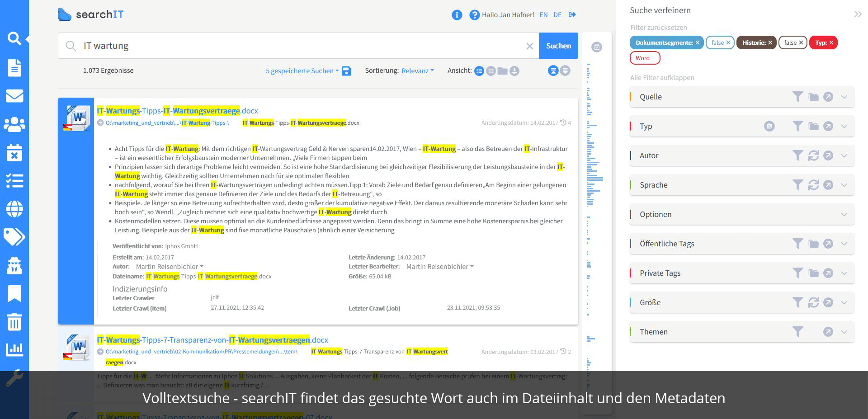Expand the Quelle filter section
This screenshot has width=868, height=419.
pos(844,97)
